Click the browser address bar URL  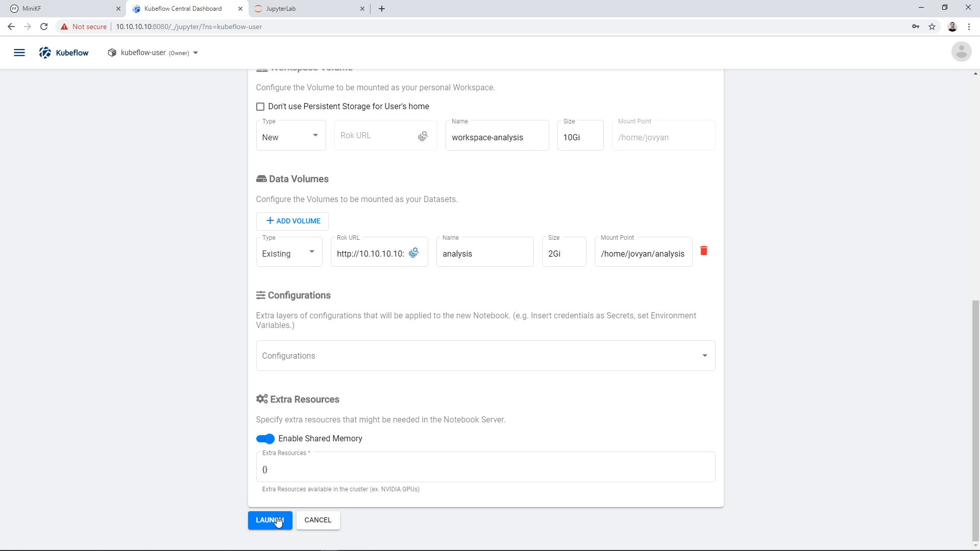pos(189,27)
